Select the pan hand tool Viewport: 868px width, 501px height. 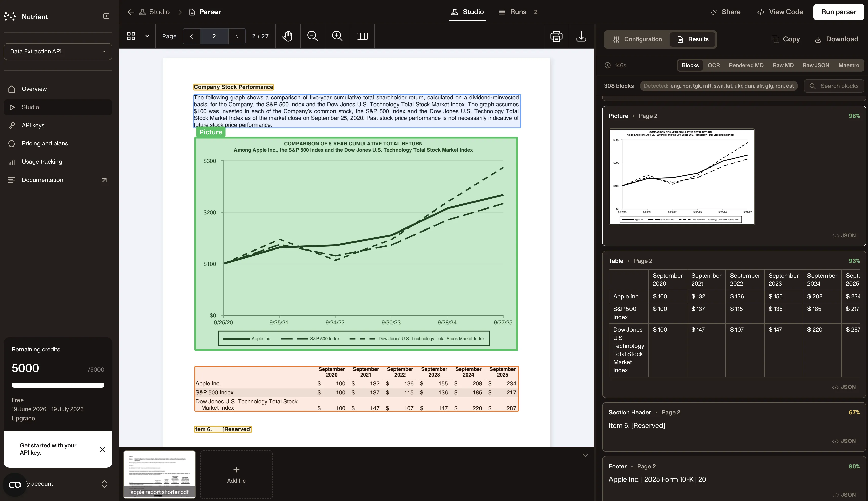[x=287, y=36]
